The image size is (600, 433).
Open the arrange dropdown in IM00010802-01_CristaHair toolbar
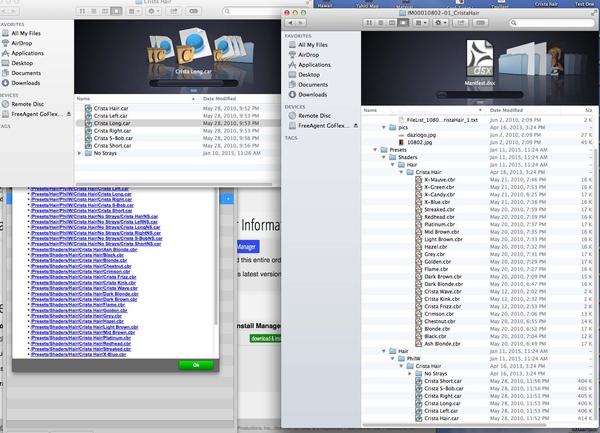click(420, 23)
